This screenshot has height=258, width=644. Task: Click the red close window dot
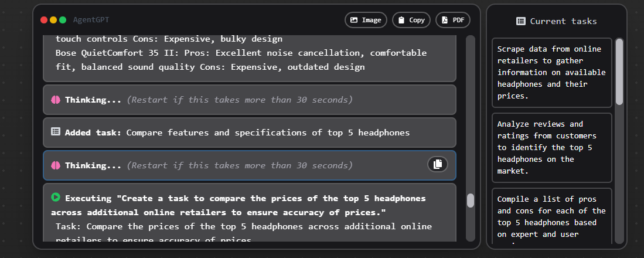coord(43,20)
